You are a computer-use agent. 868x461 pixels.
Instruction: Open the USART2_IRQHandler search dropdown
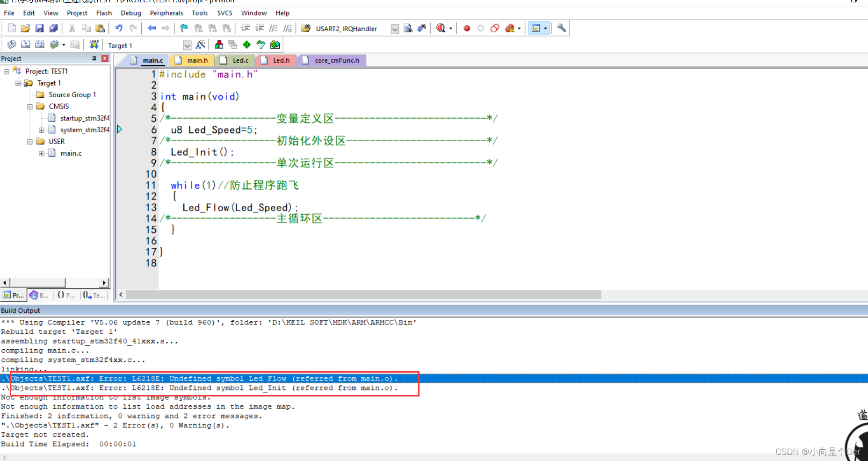click(395, 29)
